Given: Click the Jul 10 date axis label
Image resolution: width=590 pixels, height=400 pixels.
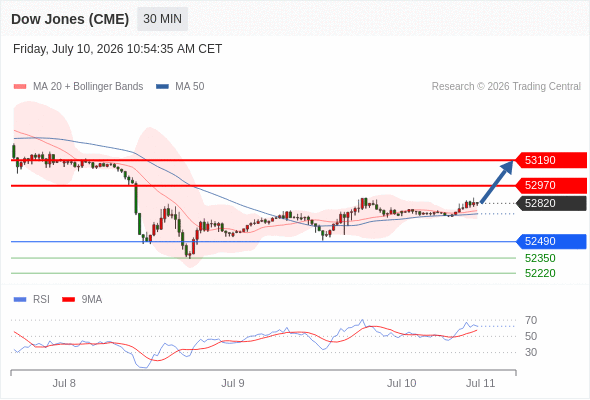Looking at the screenshot, I should [x=401, y=383].
